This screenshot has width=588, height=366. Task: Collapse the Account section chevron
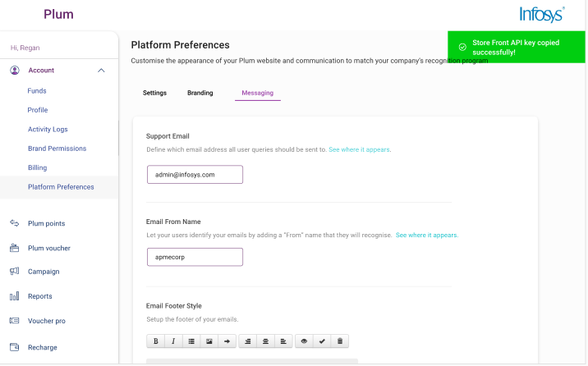pos(101,71)
